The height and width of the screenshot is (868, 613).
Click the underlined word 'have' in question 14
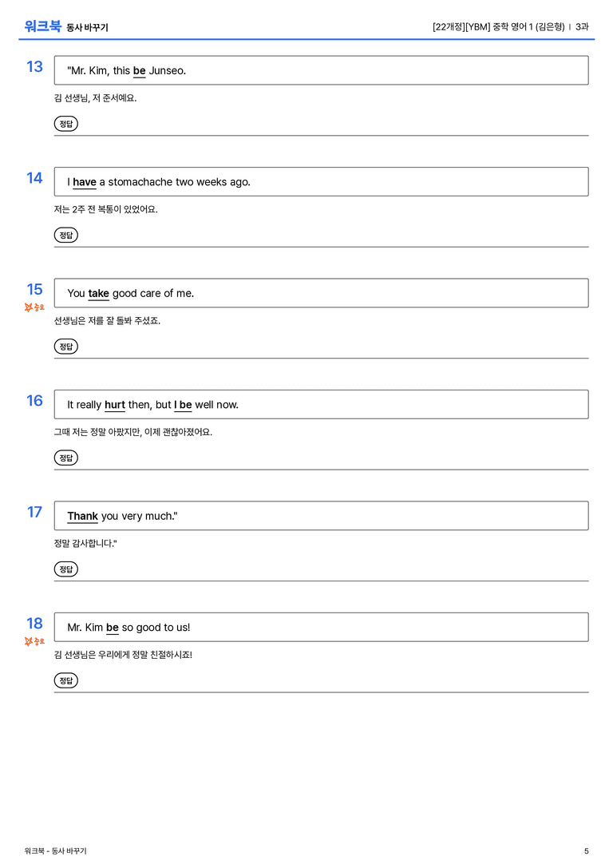(x=85, y=182)
